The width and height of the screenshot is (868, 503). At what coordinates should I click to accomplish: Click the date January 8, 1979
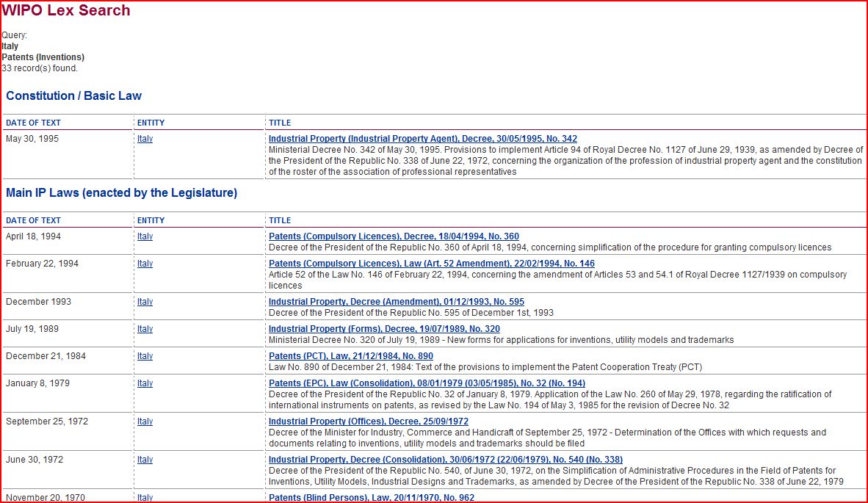click(37, 383)
